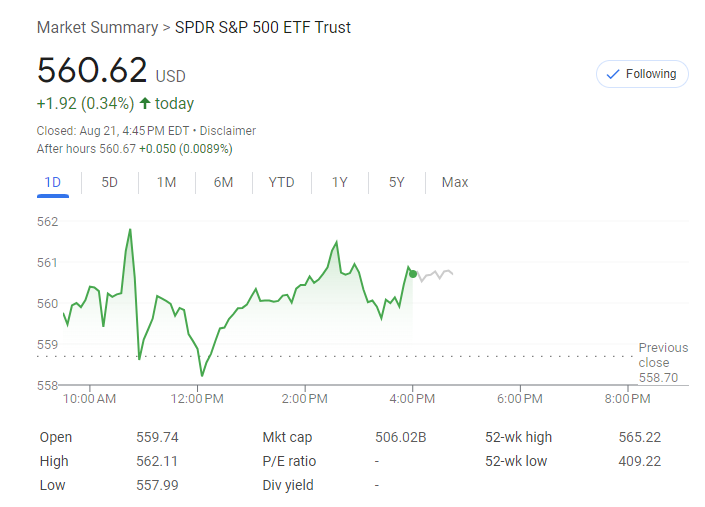Click the checkmark icon in Following button
The width and height of the screenshot is (705, 507).
tap(613, 74)
